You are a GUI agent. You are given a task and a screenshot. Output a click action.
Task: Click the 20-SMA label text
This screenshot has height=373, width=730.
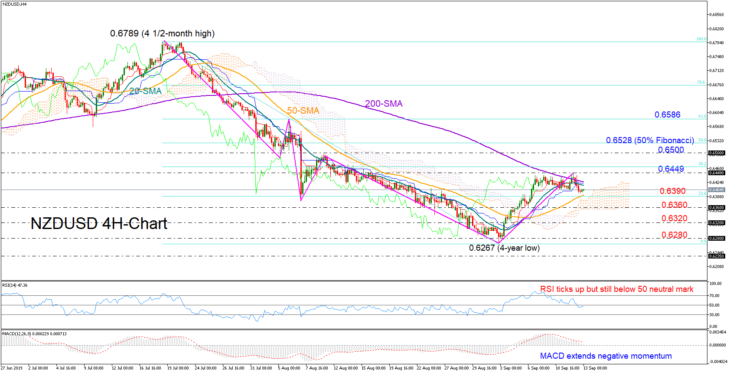tap(145, 92)
